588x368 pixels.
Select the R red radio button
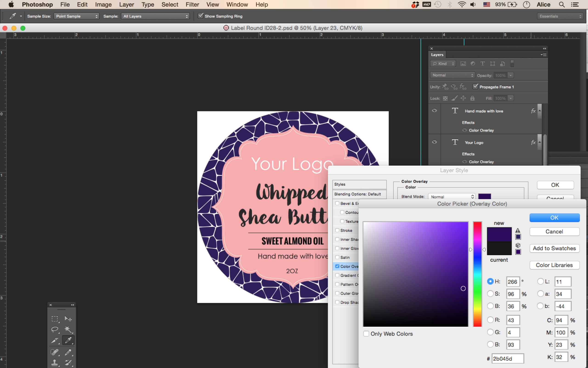[x=490, y=320]
